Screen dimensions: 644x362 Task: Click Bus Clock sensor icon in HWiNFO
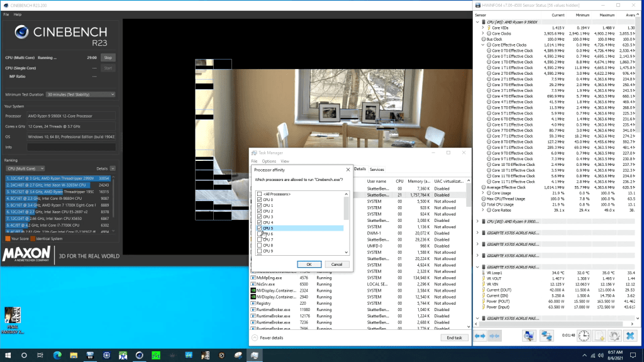coord(484,40)
